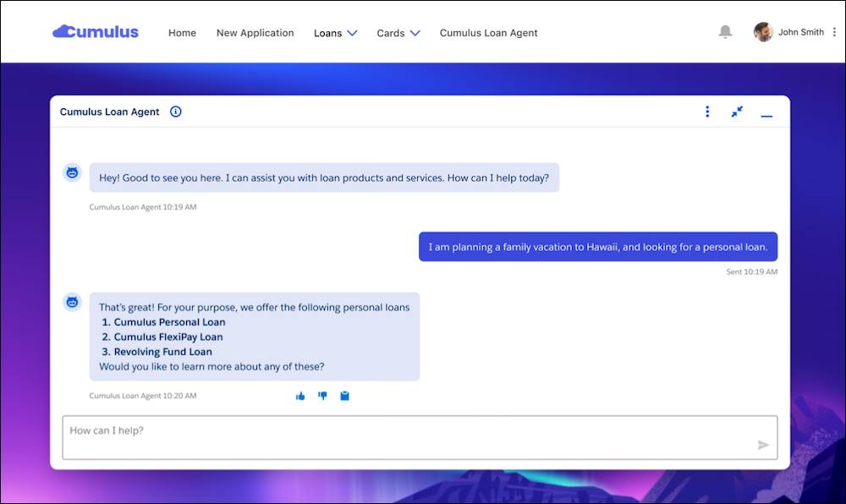Viewport: 846px width, 504px height.
Task: Open the notifications bell
Action: click(725, 32)
